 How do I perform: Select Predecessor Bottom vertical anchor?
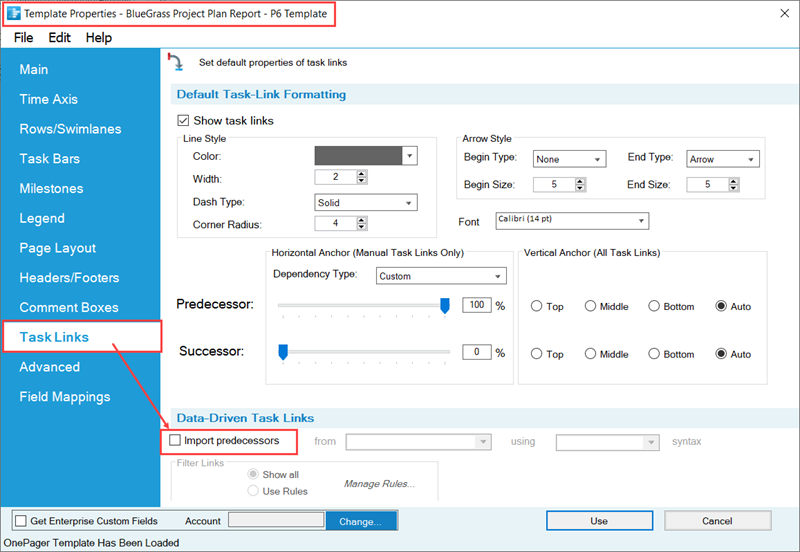[x=654, y=306]
